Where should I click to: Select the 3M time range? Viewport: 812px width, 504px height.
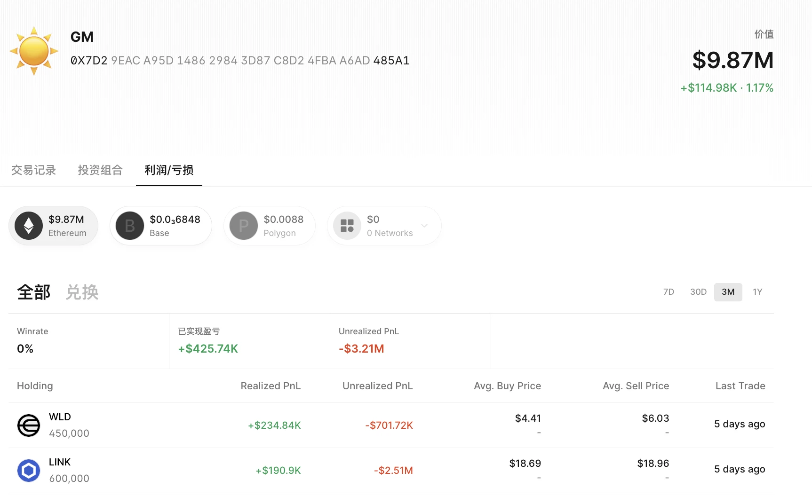click(x=728, y=292)
